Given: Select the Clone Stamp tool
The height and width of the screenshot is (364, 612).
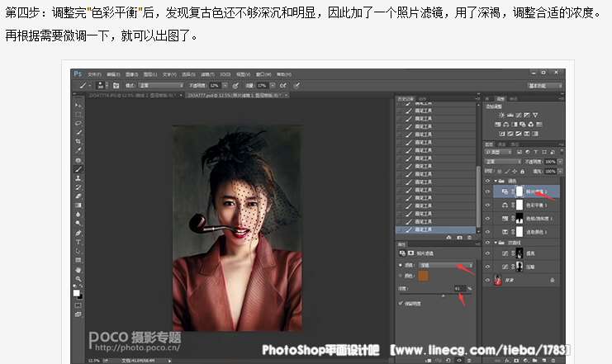Looking at the screenshot, I should 78,178.
